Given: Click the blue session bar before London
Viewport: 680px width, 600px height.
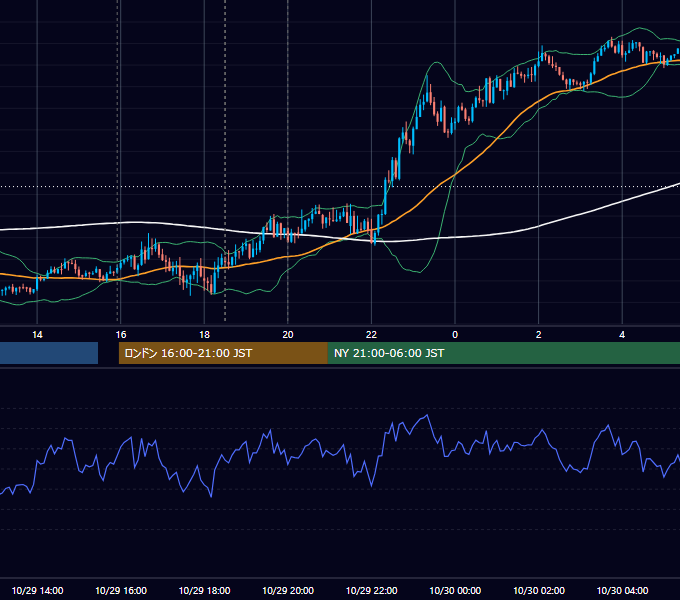Looking at the screenshot, I should pyautogui.click(x=49, y=353).
